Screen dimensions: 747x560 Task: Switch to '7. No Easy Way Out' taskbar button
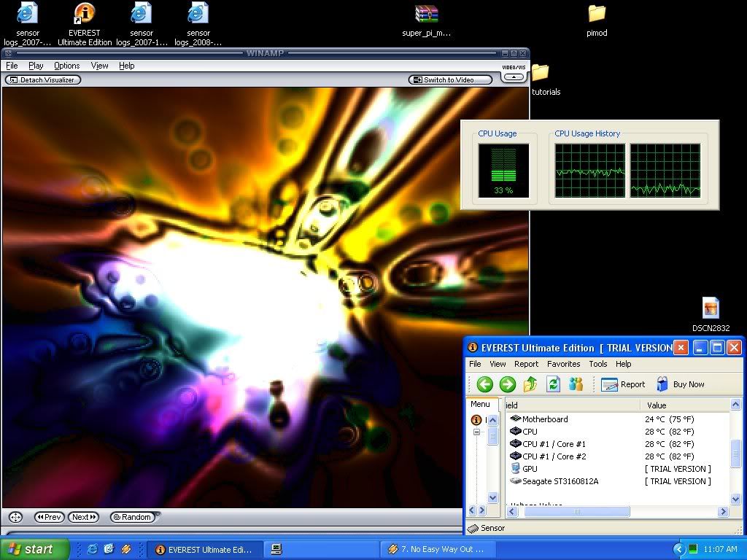tap(438, 550)
